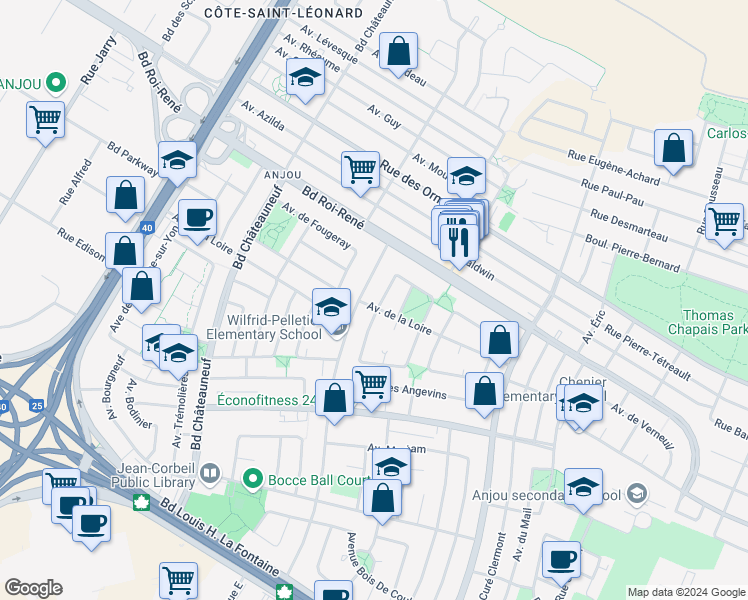This screenshot has height=600, width=748.
Task: Click the Thomas Chapais Park label
Action: [x=708, y=322]
